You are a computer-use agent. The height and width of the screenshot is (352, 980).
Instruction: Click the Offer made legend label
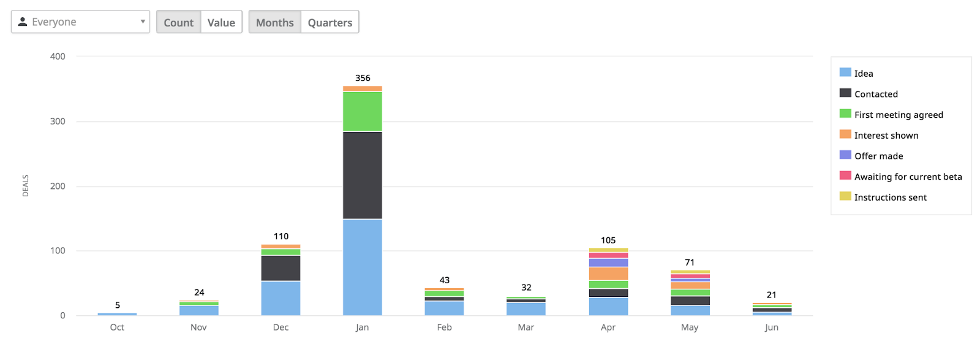point(878,156)
